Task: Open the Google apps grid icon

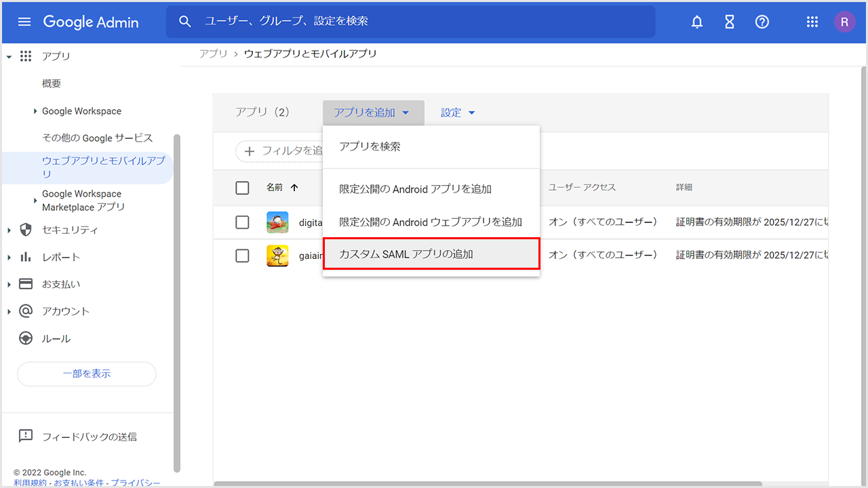Action: tap(812, 22)
